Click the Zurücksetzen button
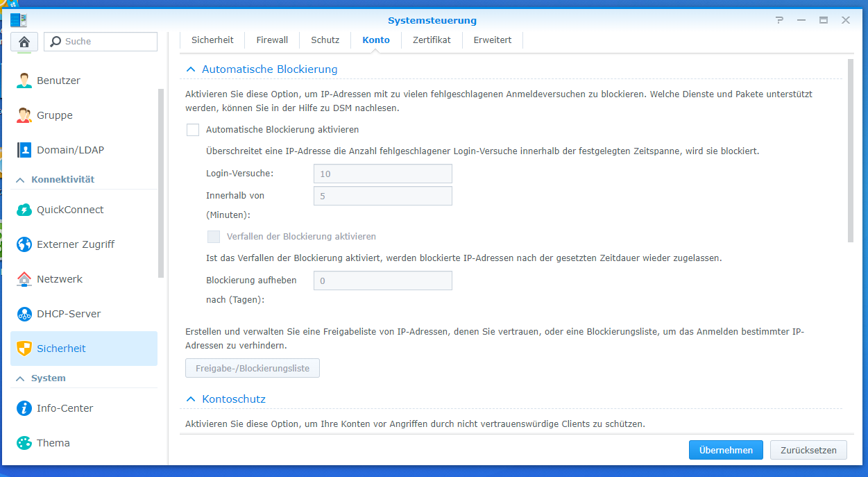This screenshot has width=868, height=477. click(808, 450)
